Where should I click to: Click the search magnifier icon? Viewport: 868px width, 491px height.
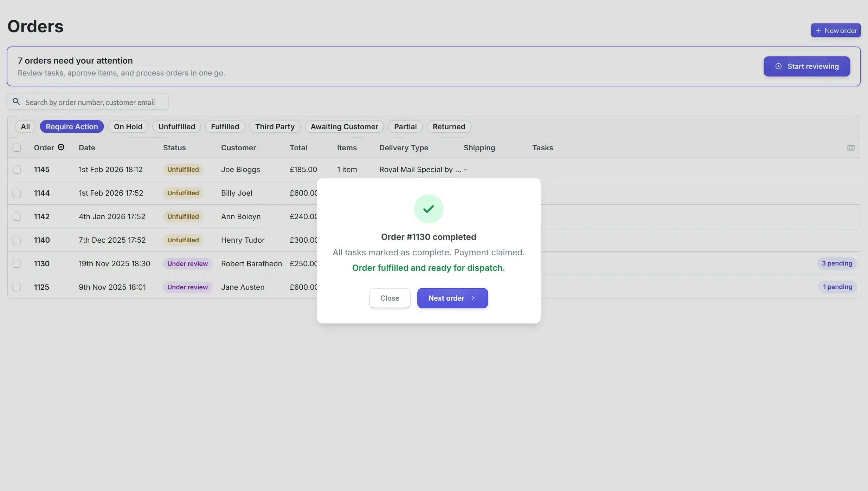coord(16,102)
